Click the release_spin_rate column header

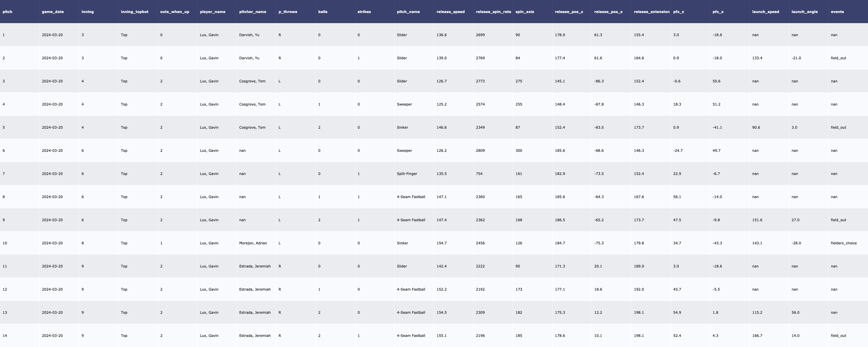coord(493,12)
